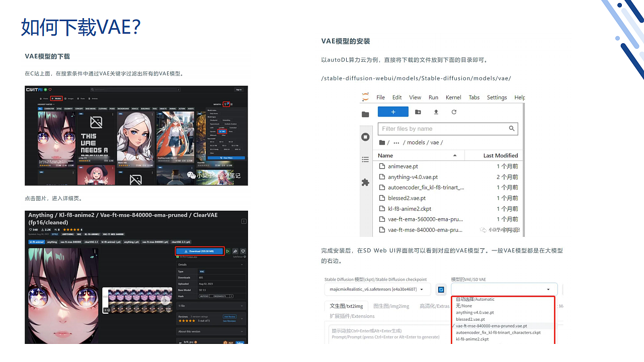Viewport: 644px width, 362px height.
Task: Click the blue refresh icon beside the checkpoint dropdown
Action: click(441, 289)
